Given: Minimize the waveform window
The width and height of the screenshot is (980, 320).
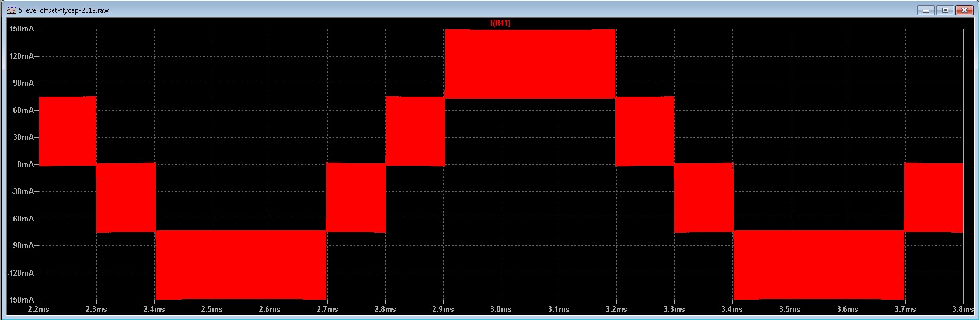Looking at the screenshot, I should 926,10.
